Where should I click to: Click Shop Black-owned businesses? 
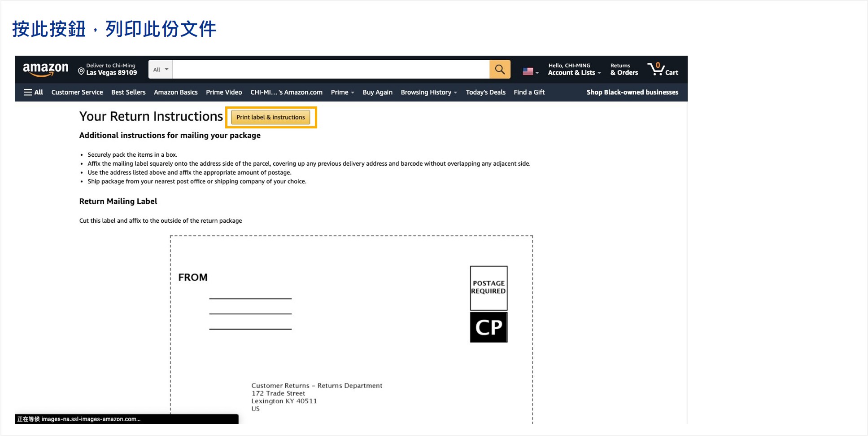(632, 92)
